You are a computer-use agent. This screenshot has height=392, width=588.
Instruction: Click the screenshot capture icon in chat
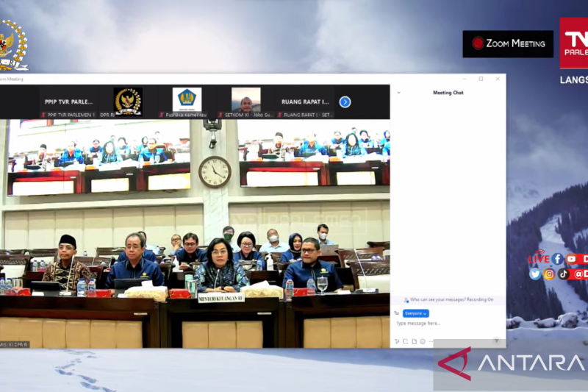tap(405, 341)
